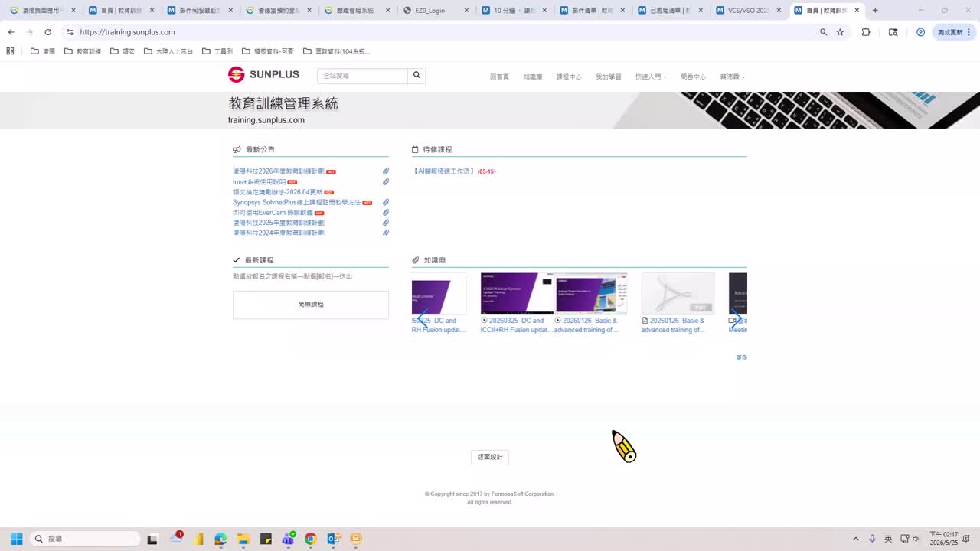The image size is (980, 551).
Task: Open announcement 凌陽科技2026年度教育訓練計劃
Action: [279, 171]
